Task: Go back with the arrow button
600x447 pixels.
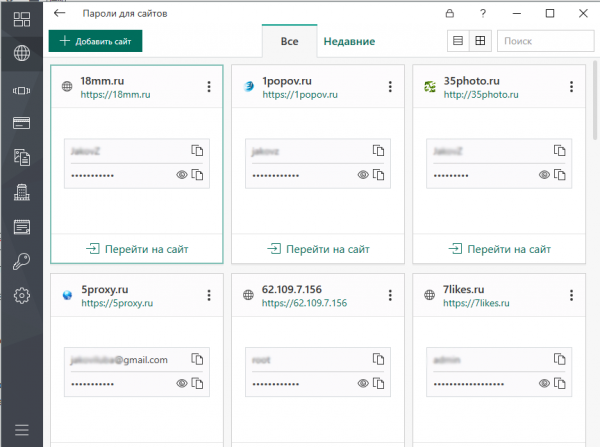Action: [60, 13]
